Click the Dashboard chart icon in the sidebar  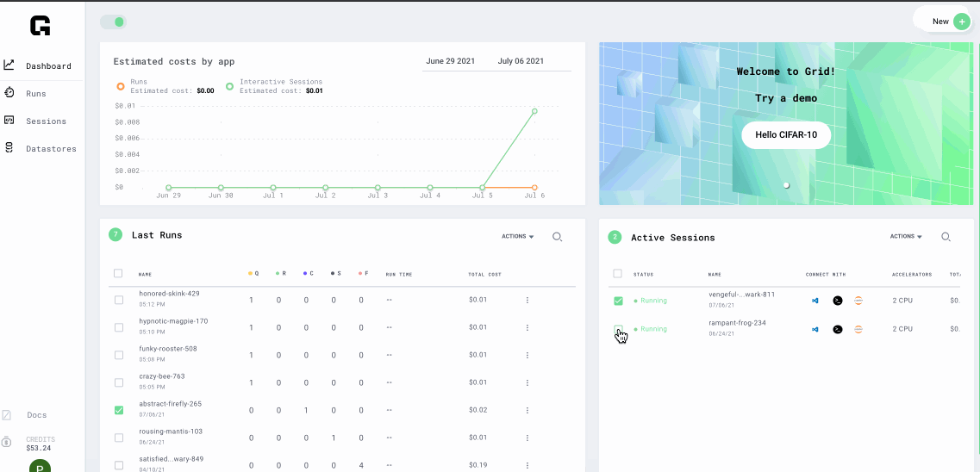9,65
